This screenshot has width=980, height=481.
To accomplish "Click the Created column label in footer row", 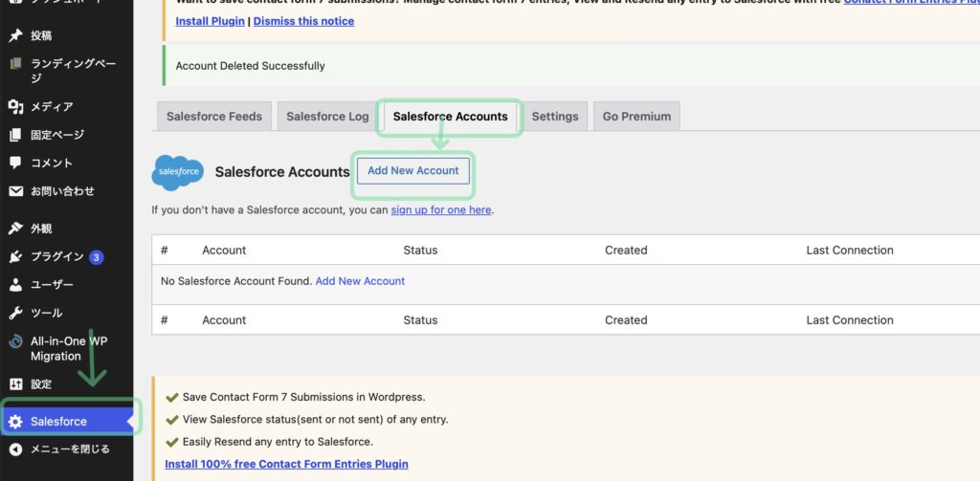I will click(626, 320).
